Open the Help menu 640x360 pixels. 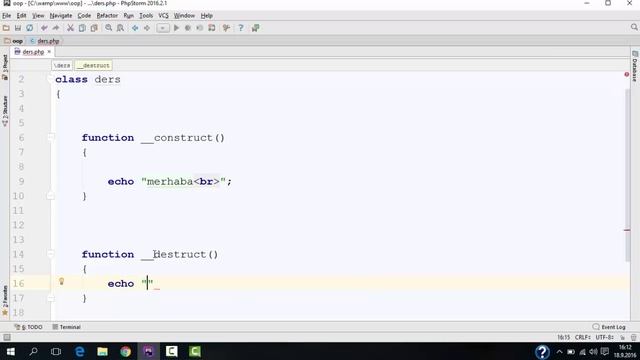point(207,16)
